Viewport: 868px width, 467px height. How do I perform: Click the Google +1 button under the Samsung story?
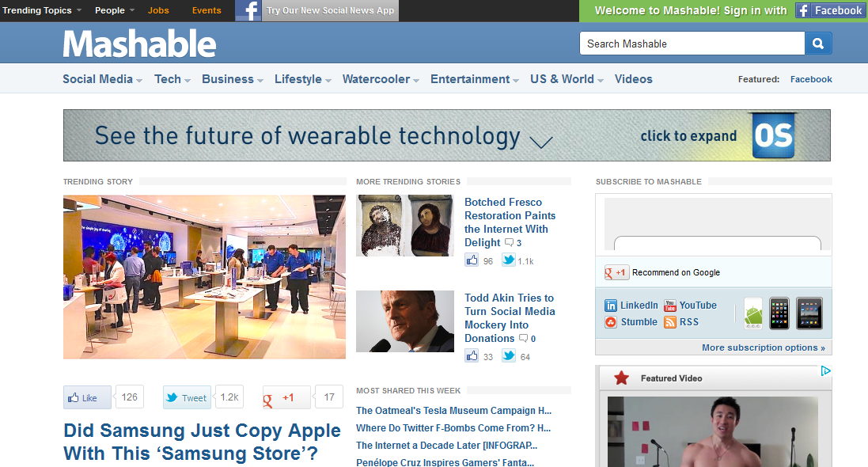pyautogui.click(x=286, y=397)
